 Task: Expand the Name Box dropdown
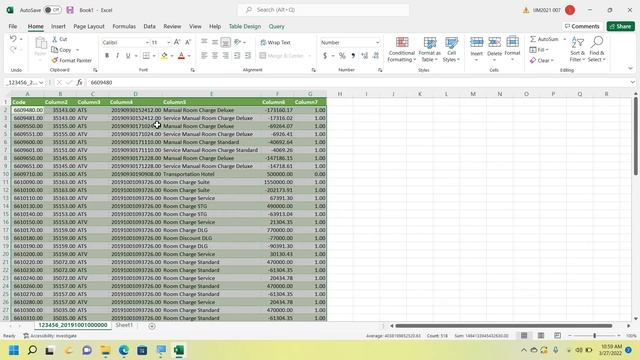41,82
